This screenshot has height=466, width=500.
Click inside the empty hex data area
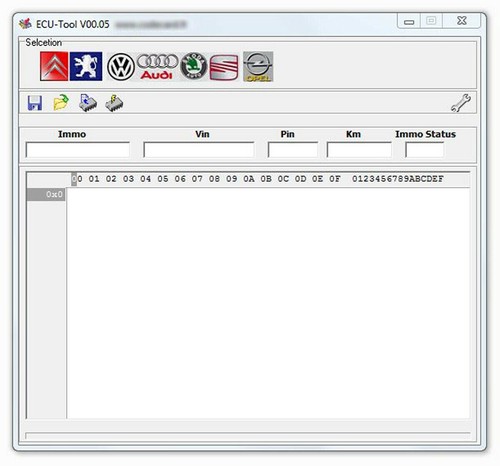coord(268,303)
